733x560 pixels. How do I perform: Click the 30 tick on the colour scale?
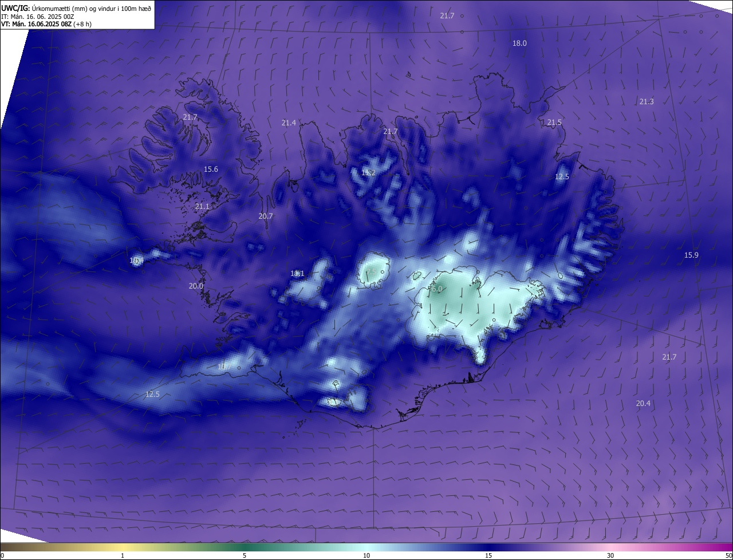(610, 555)
